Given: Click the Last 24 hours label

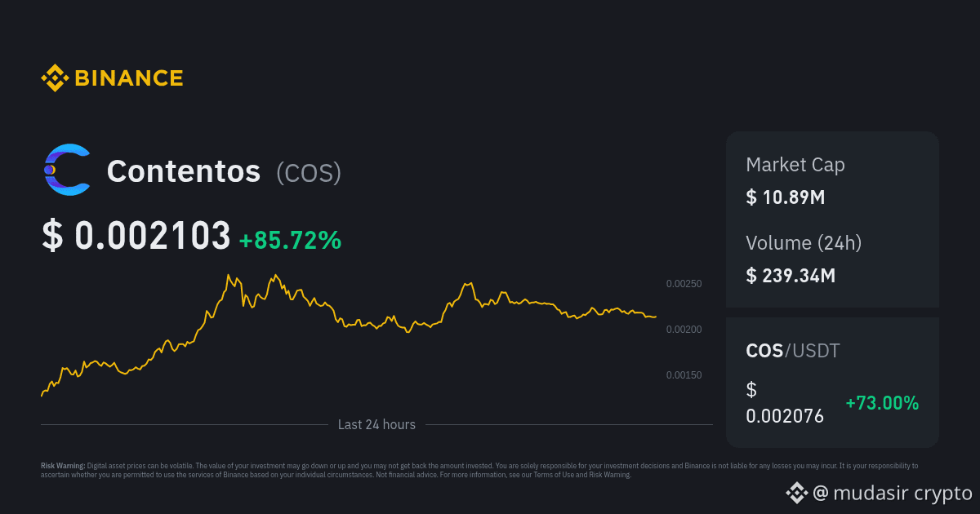Looking at the screenshot, I should 376,424.
